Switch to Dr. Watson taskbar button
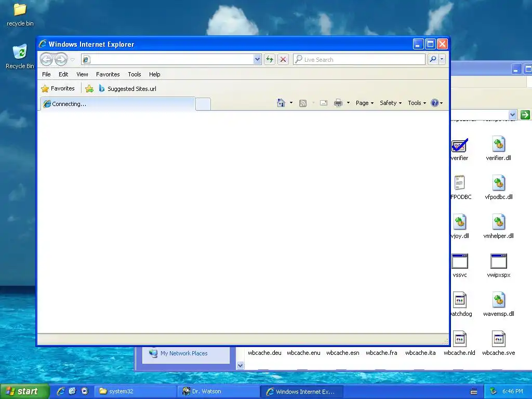This screenshot has width=532, height=399. point(219,391)
